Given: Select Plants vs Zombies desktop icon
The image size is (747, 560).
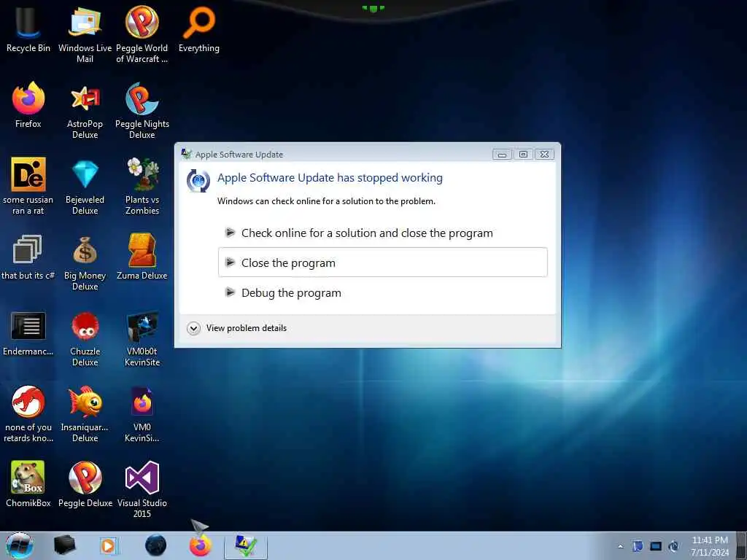Looking at the screenshot, I should [142, 186].
